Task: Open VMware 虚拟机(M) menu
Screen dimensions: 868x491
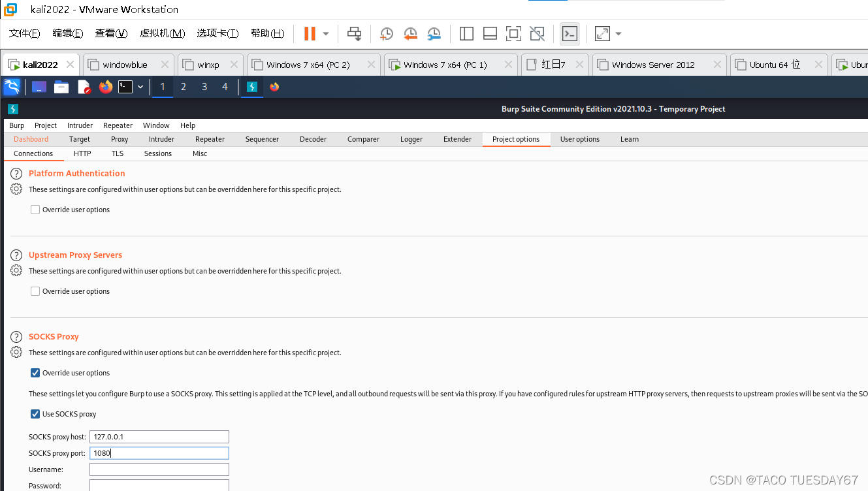Action: (x=163, y=33)
